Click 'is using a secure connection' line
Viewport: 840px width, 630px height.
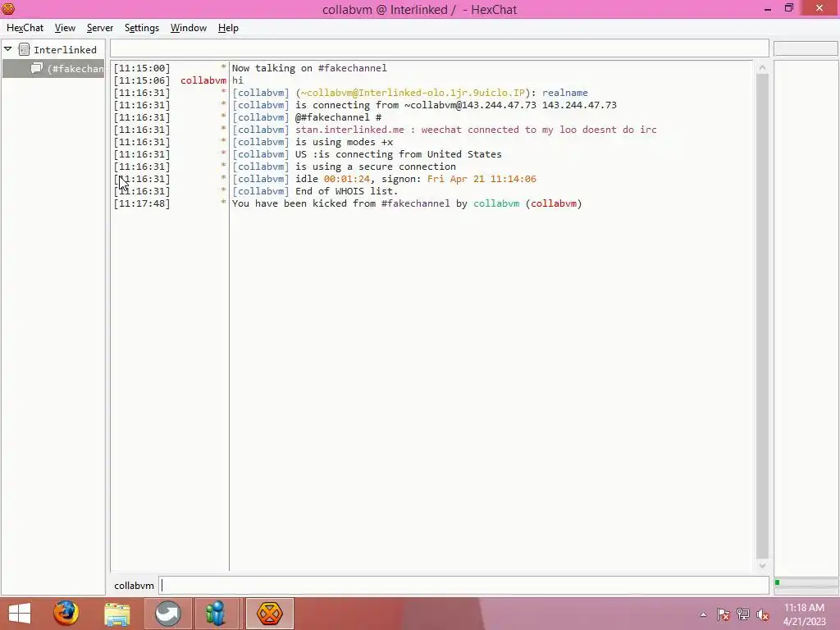(344, 167)
